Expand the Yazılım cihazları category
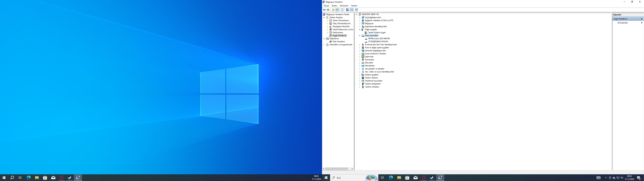The width and height of the screenshot is (644, 181). tap(360, 87)
